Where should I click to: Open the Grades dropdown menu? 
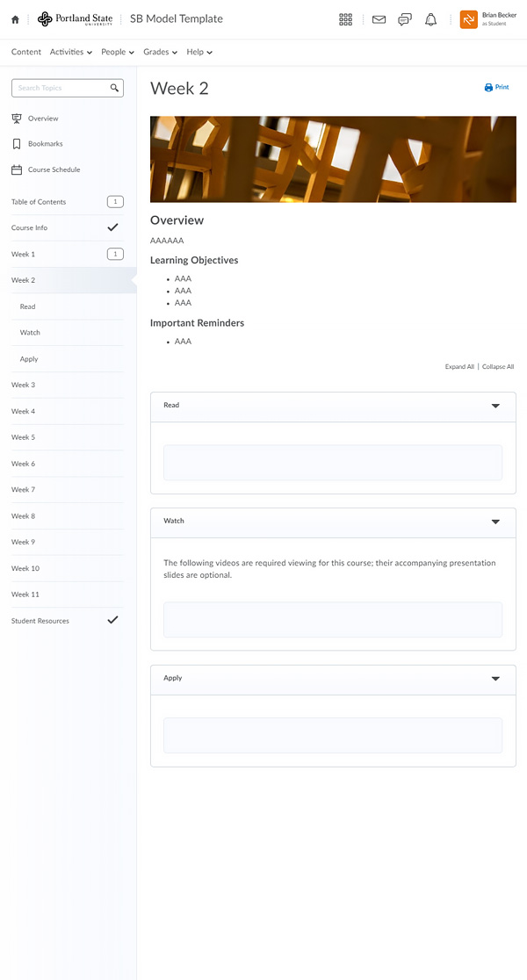(160, 52)
